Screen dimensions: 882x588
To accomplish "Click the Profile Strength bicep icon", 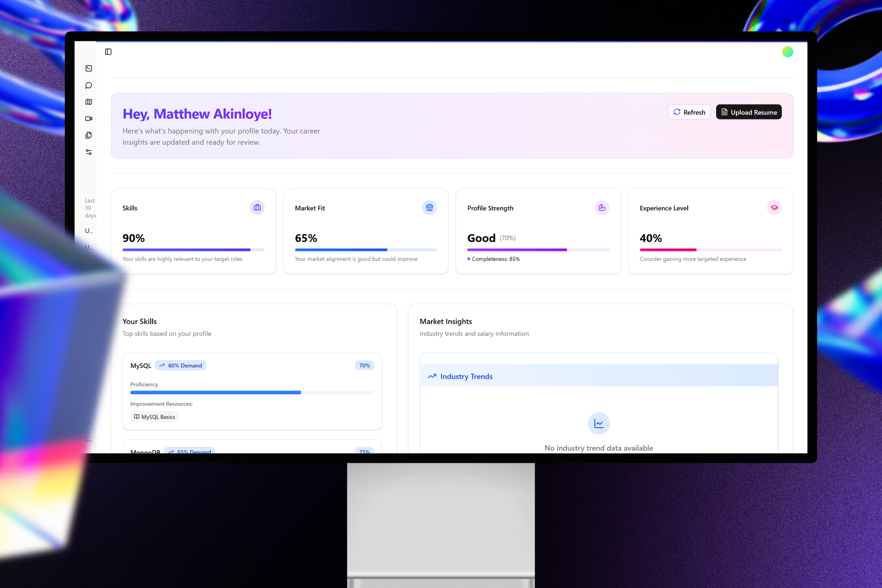I will coord(602,208).
